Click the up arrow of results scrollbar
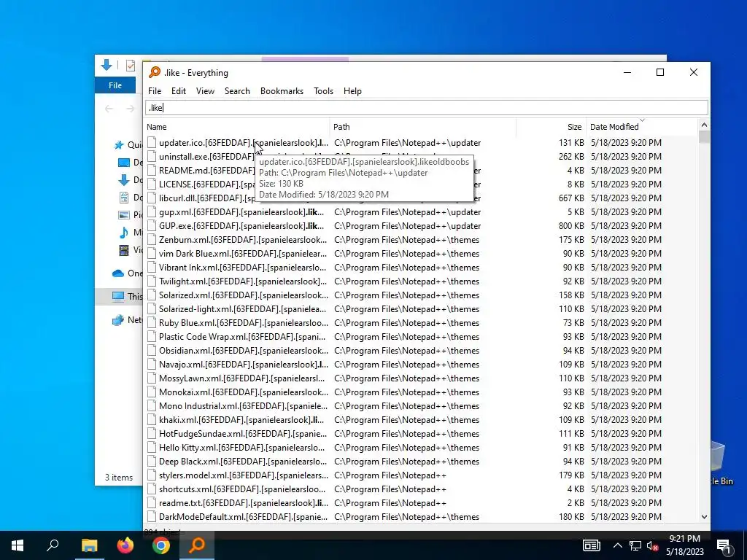747x560 pixels. (704, 125)
